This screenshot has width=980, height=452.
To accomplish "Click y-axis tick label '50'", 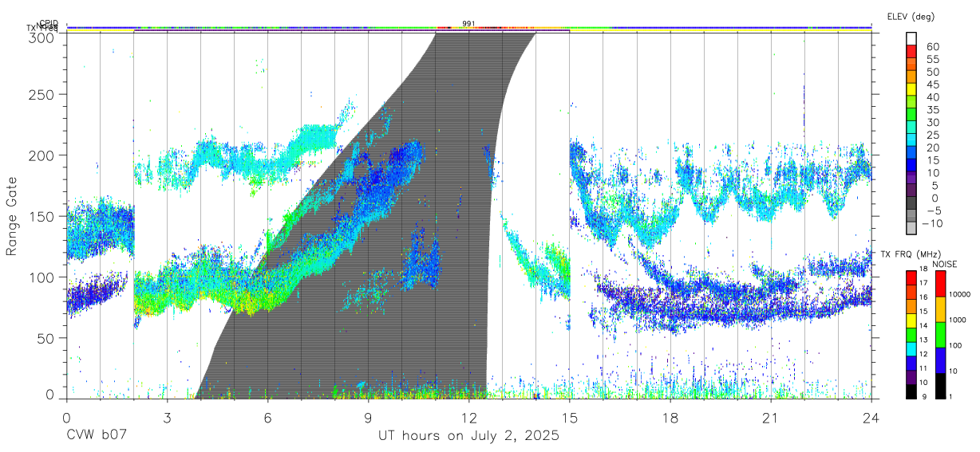I will click(47, 338).
